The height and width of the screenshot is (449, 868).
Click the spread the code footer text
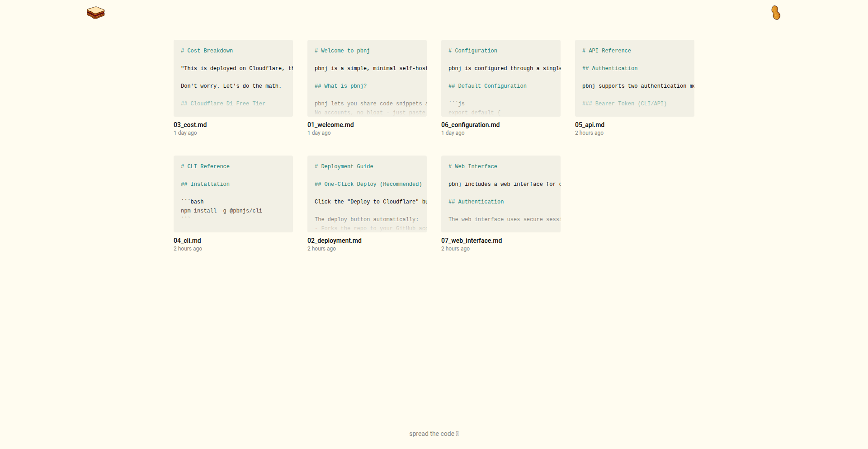434,434
